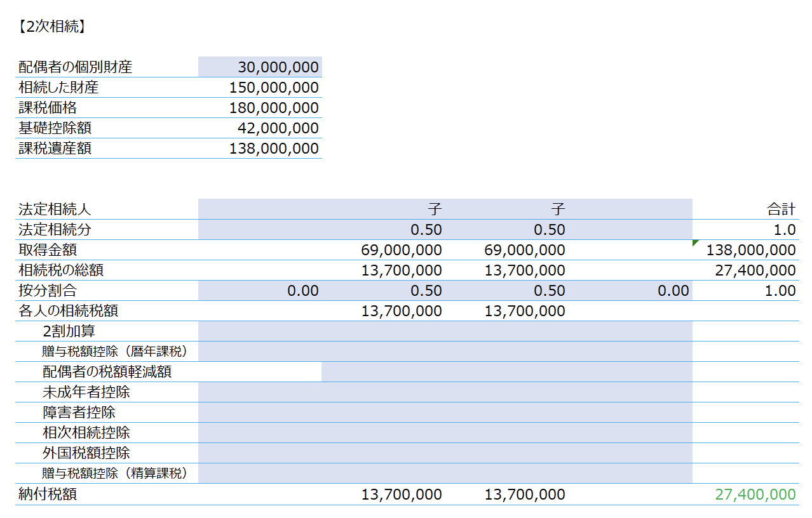Click the 【2次相続】 heading cell
The height and width of the screenshot is (518, 812).
(x=51, y=27)
